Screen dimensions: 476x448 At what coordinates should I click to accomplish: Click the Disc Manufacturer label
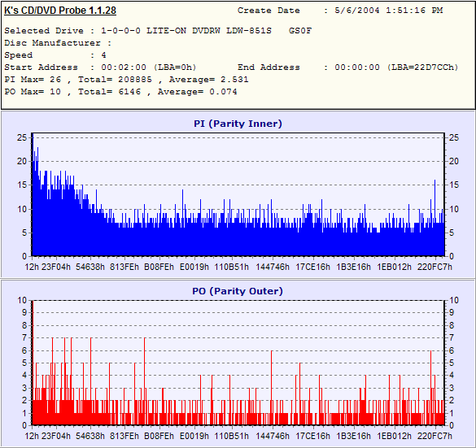click(x=52, y=43)
